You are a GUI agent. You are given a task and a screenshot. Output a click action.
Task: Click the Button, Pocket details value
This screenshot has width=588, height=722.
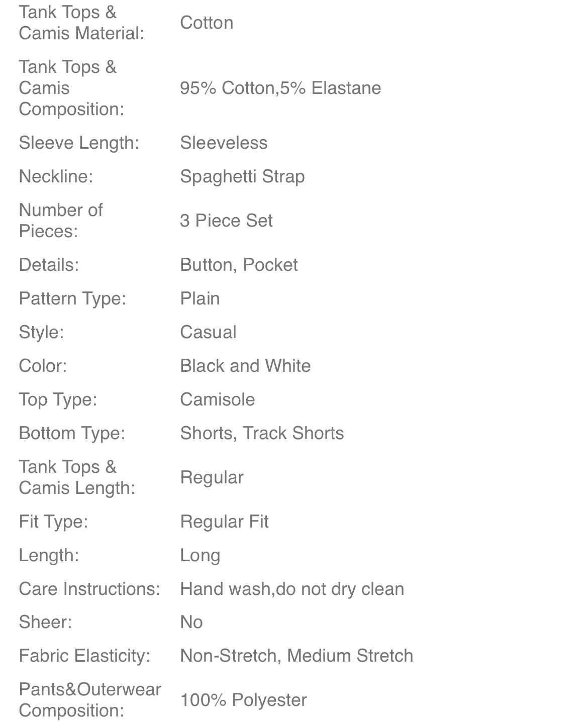(x=239, y=265)
